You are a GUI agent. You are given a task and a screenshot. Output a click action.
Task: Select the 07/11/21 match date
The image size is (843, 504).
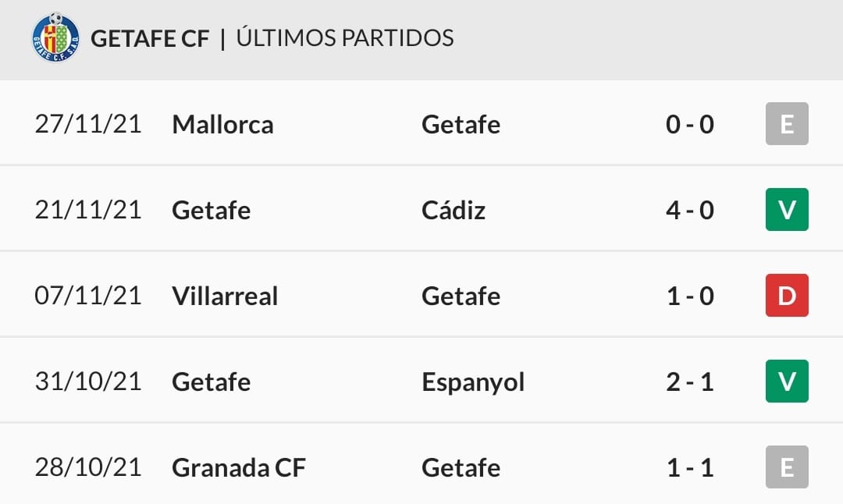88,296
